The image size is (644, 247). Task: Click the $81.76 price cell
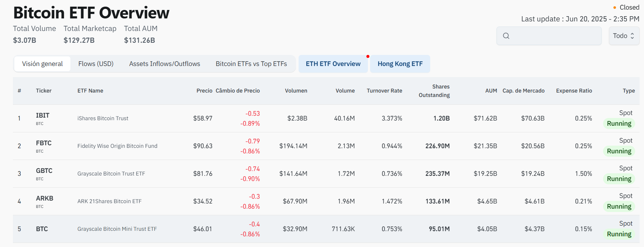[203, 174]
